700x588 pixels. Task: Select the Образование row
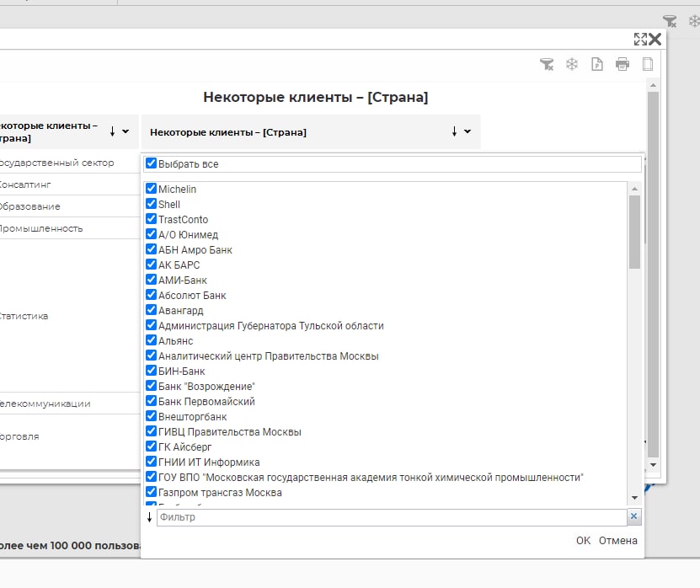69,206
